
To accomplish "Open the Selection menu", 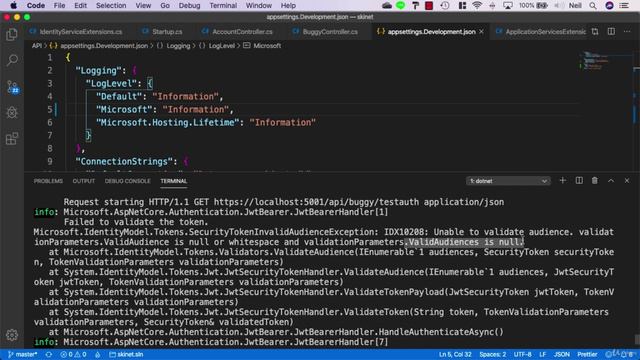I will coord(111,5).
